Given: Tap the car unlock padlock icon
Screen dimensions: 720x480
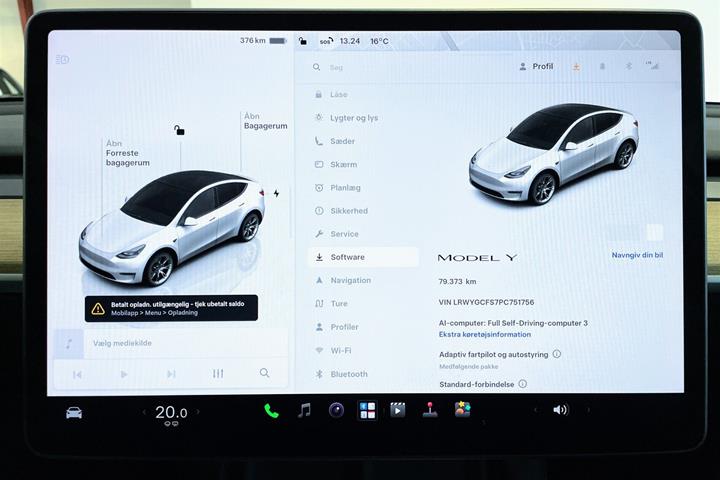Looking at the screenshot, I should (179, 130).
